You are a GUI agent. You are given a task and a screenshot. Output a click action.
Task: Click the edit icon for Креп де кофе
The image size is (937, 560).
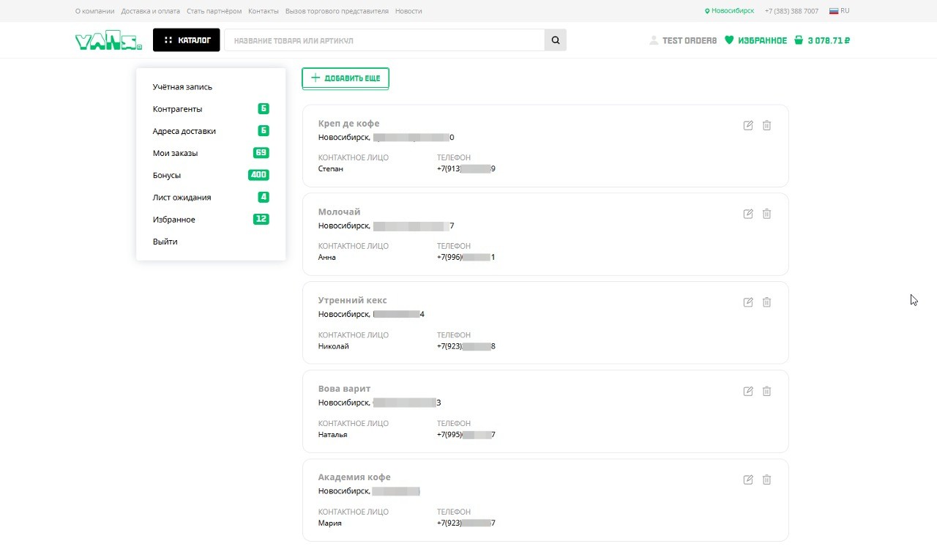[x=747, y=125]
